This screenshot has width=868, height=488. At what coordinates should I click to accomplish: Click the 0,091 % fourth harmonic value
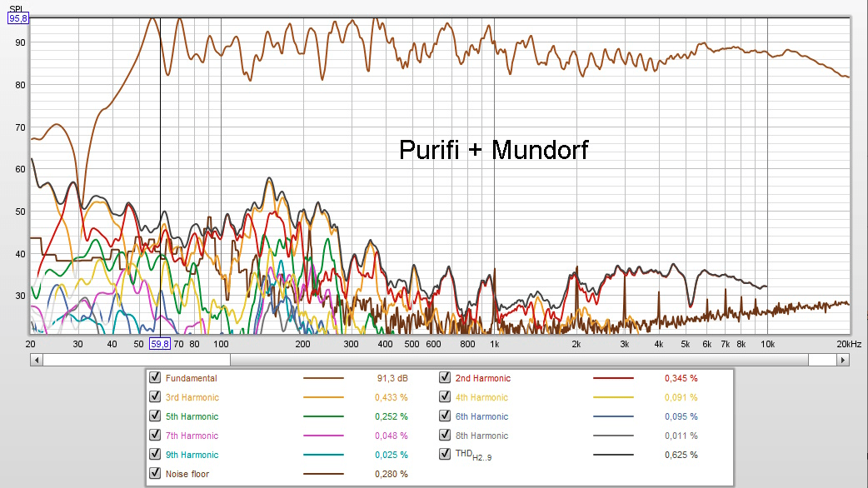tap(681, 397)
